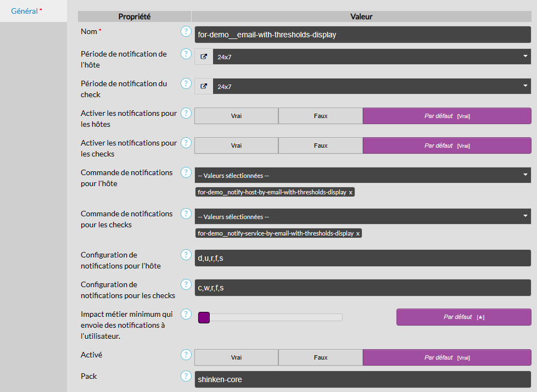
Task: Click help icon for Pack property
Action: 186,377
